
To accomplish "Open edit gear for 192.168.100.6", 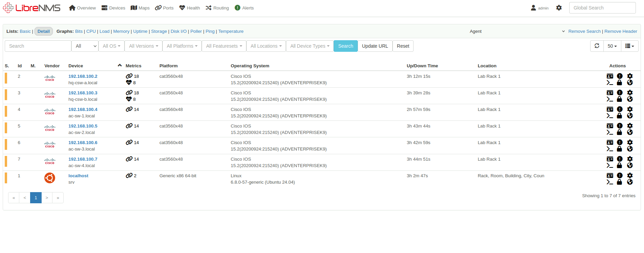I will click(630, 142).
